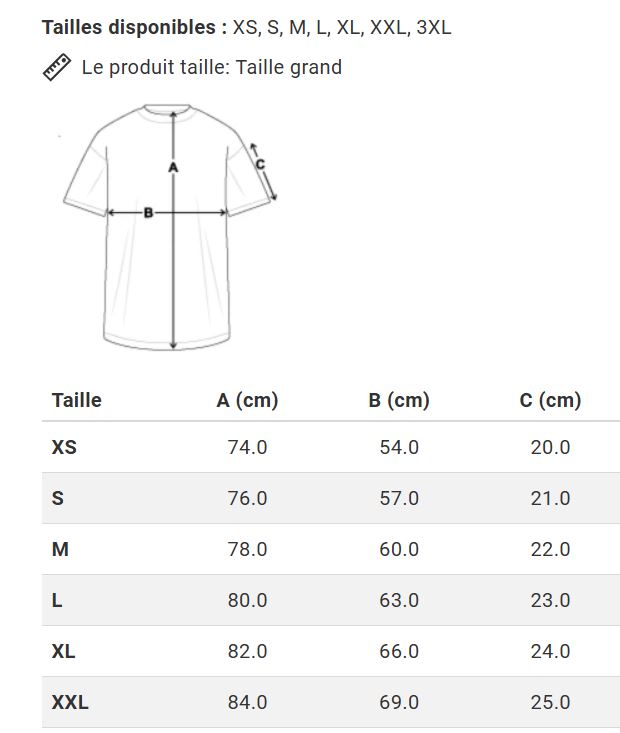Click the A length label on the diagram
620x733 pixels.
coord(173,167)
